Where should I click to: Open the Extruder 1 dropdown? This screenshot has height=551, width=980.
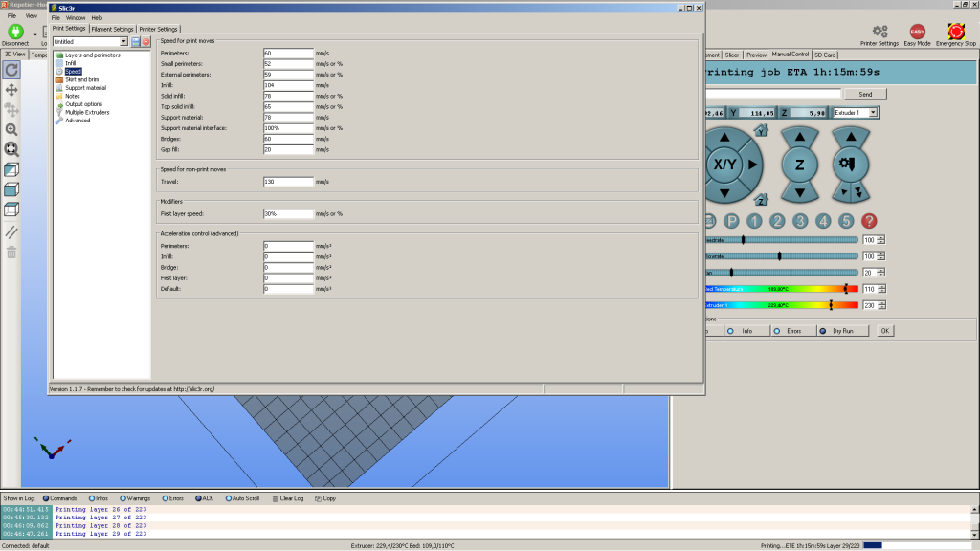[853, 113]
